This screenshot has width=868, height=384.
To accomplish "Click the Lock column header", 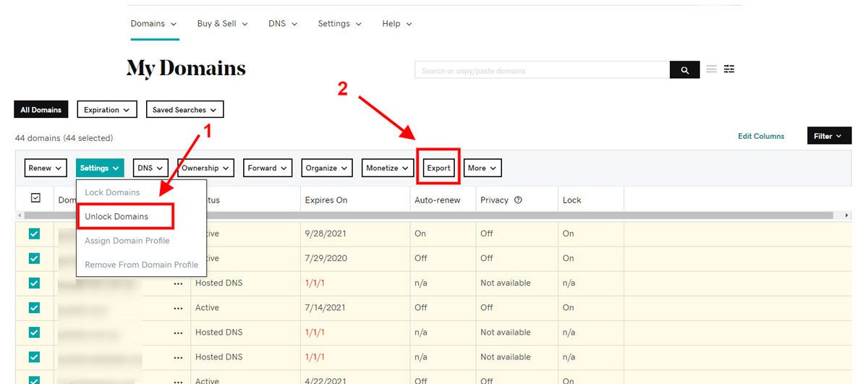I will (572, 200).
